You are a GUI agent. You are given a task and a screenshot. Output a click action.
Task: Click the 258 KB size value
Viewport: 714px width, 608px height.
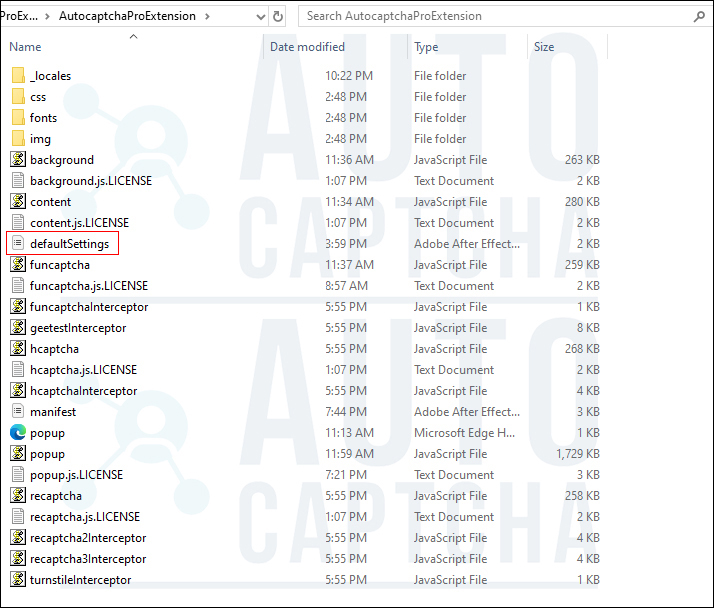(x=582, y=496)
